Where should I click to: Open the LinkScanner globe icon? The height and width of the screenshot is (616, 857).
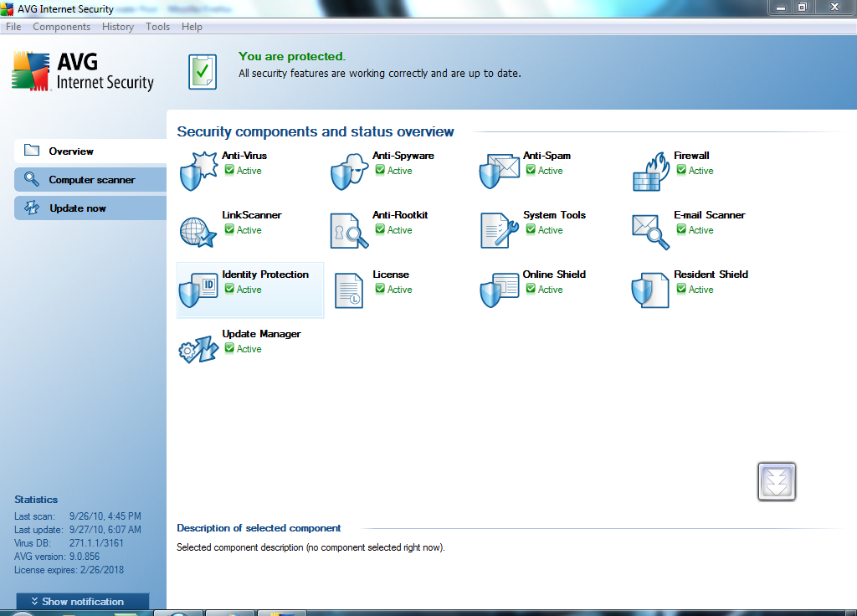pos(198,232)
